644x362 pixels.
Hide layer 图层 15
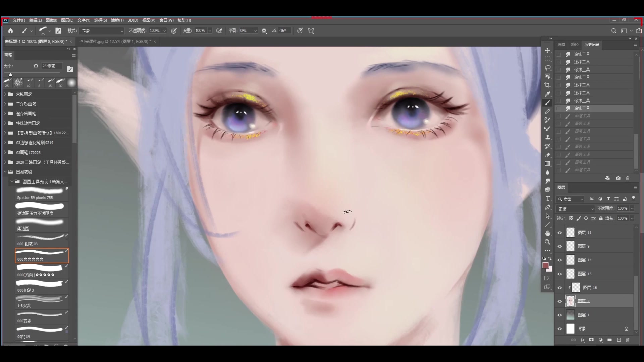click(x=559, y=274)
